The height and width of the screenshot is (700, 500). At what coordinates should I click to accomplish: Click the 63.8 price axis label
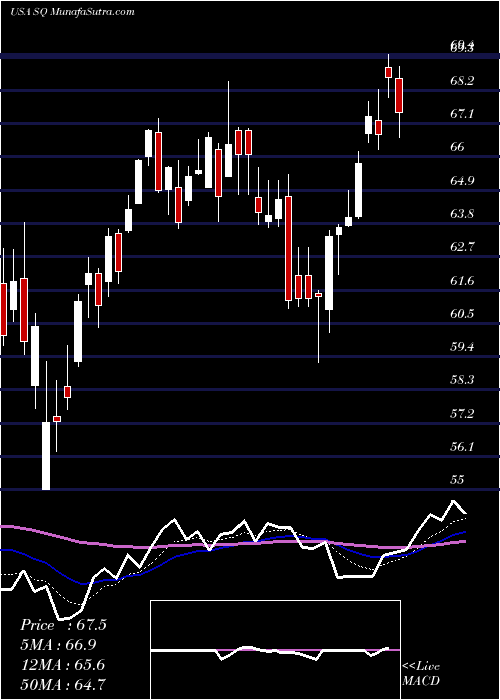pyautogui.click(x=462, y=213)
